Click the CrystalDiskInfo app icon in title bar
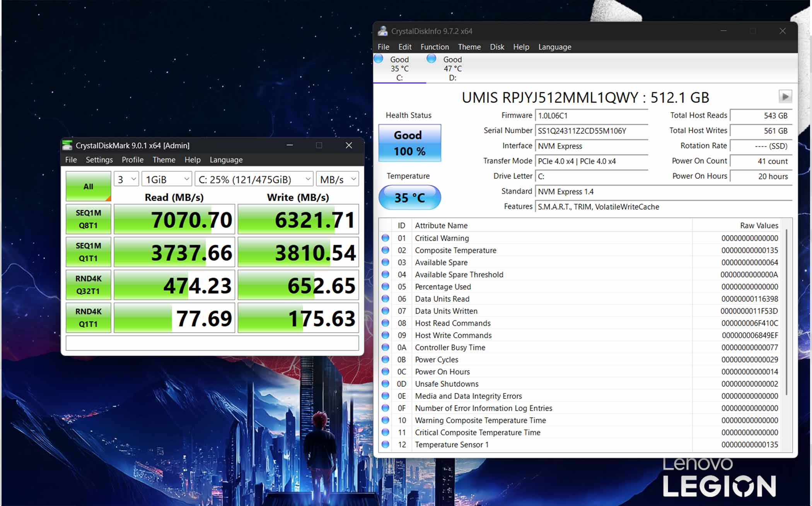812x506 pixels. pyautogui.click(x=383, y=31)
